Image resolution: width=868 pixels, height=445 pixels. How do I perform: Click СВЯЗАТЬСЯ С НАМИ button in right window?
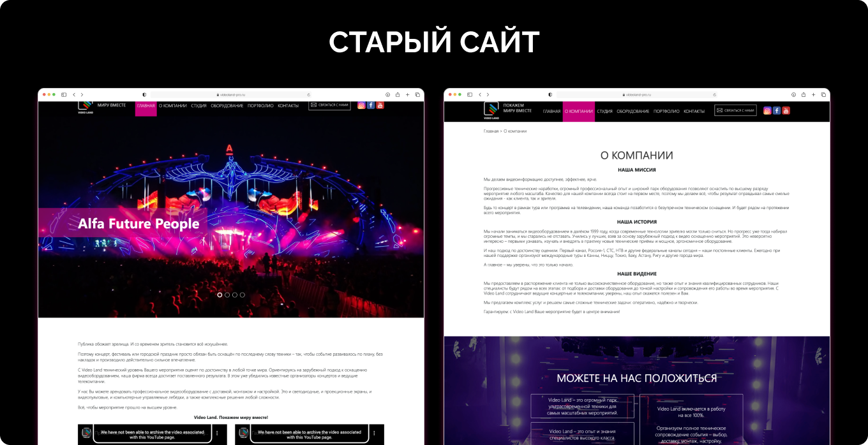click(735, 110)
